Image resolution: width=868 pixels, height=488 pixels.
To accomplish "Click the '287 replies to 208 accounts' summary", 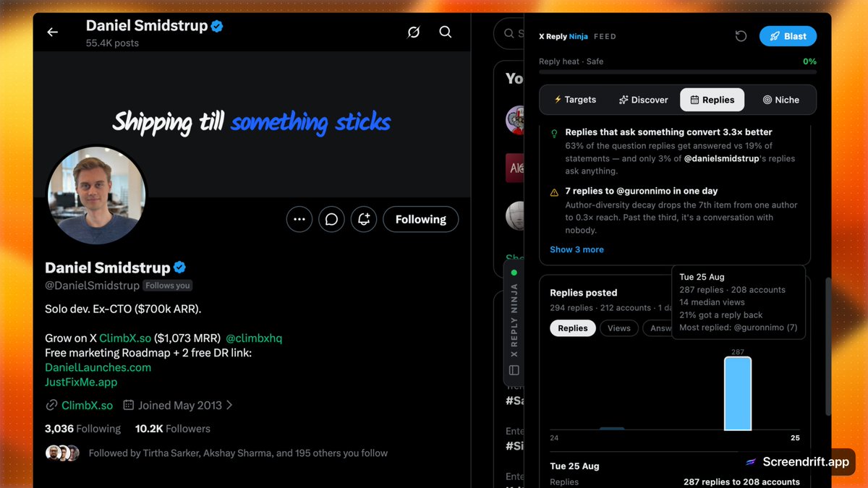I will click(x=741, y=482).
